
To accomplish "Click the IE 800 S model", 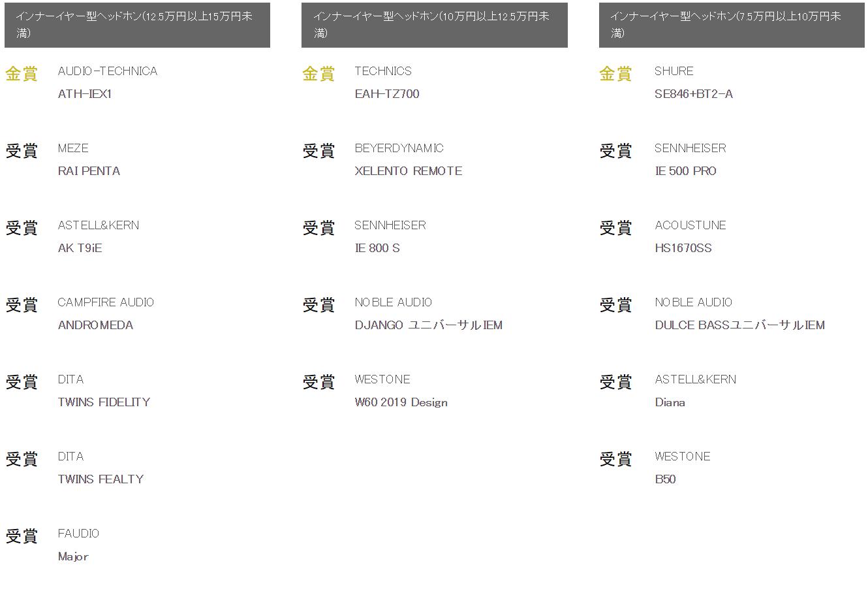I will [377, 248].
